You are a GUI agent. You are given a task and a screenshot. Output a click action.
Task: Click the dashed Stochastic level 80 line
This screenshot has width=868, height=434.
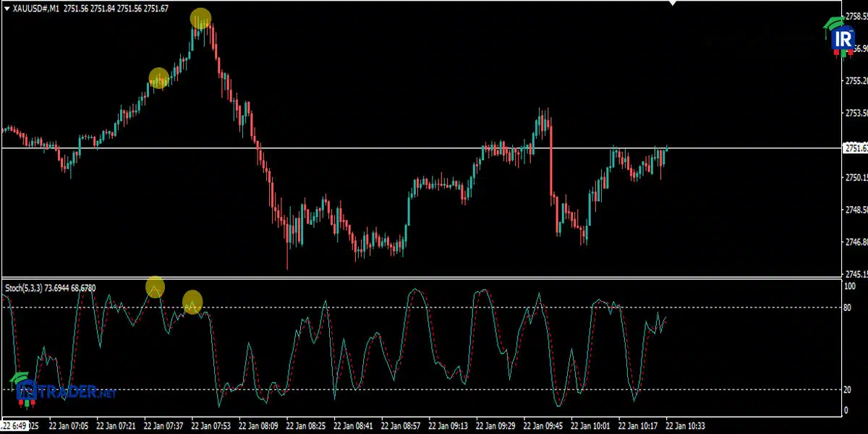pyautogui.click(x=421, y=307)
